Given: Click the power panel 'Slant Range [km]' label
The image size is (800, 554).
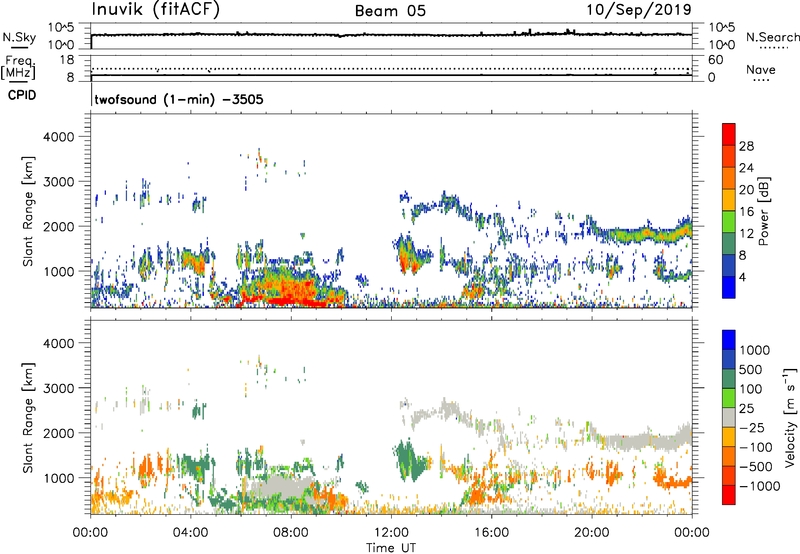Looking at the screenshot, I should (28, 211).
